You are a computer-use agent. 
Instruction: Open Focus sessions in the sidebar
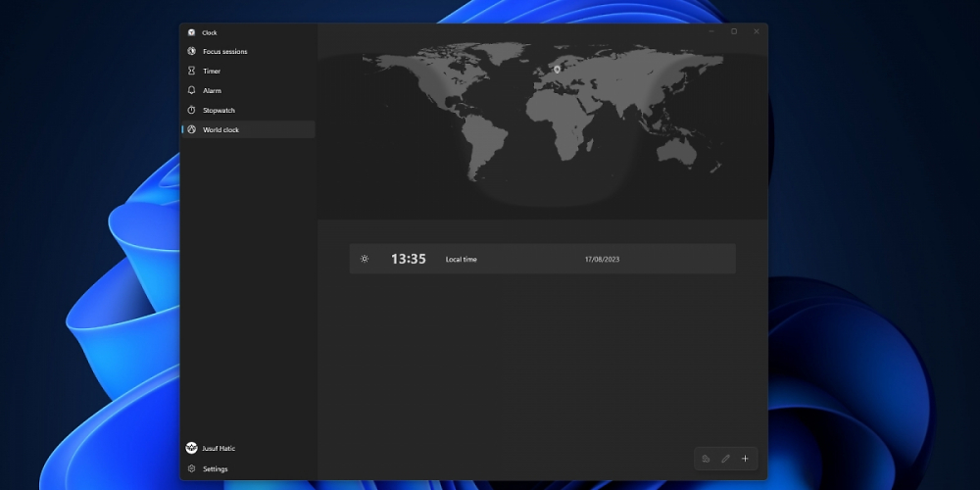pos(248,51)
